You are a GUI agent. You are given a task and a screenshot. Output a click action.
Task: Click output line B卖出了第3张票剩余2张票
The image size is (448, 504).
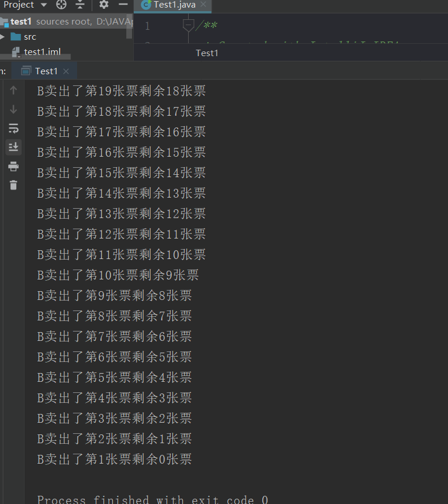click(114, 419)
